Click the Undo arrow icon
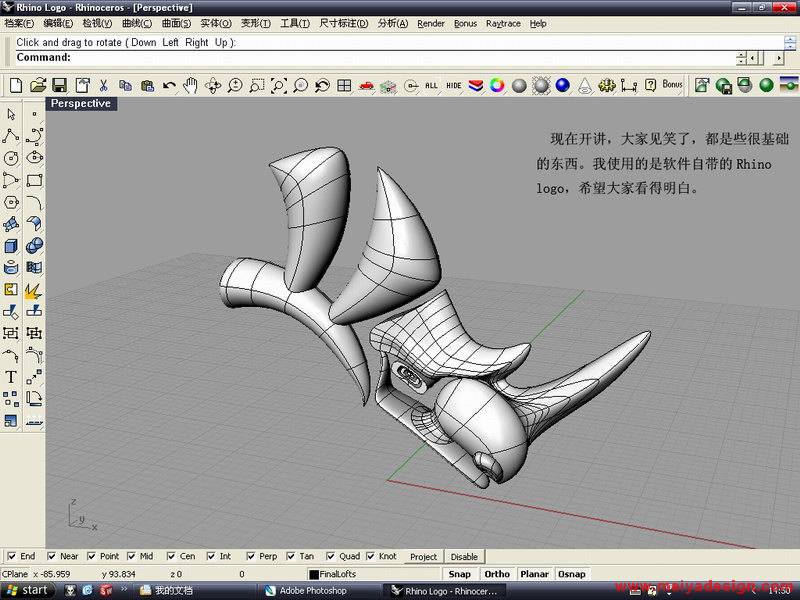Image resolution: width=800 pixels, height=600 pixels. coord(169,86)
